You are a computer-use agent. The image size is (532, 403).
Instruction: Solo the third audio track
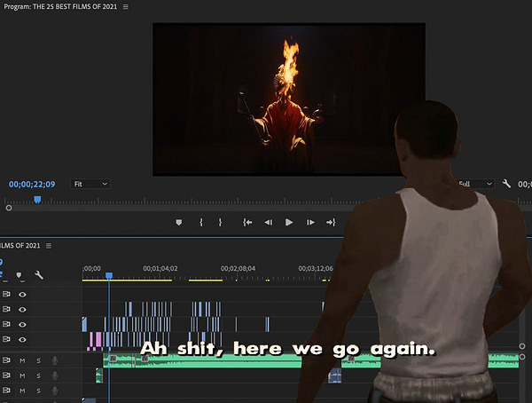click(39, 391)
